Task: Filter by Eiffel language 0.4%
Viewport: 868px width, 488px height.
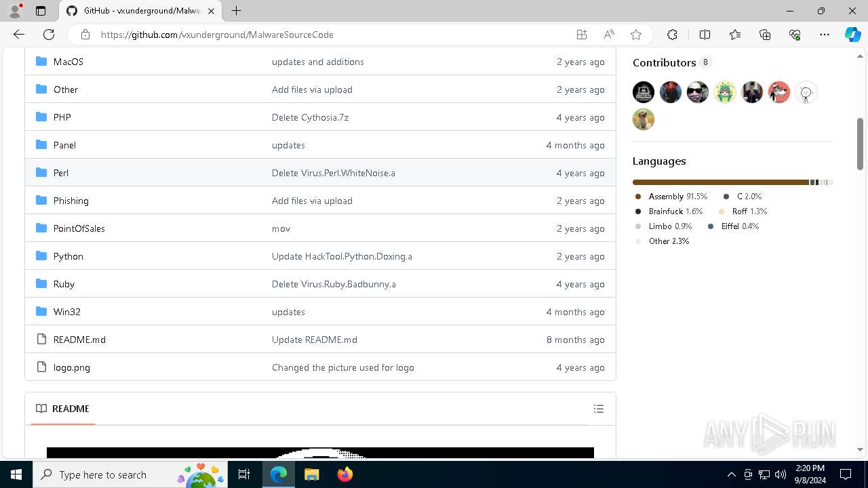Action: pyautogui.click(x=734, y=226)
